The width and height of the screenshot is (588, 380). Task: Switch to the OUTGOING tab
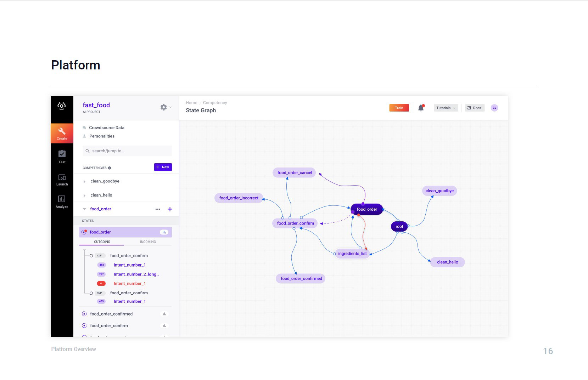coord(102,242)
